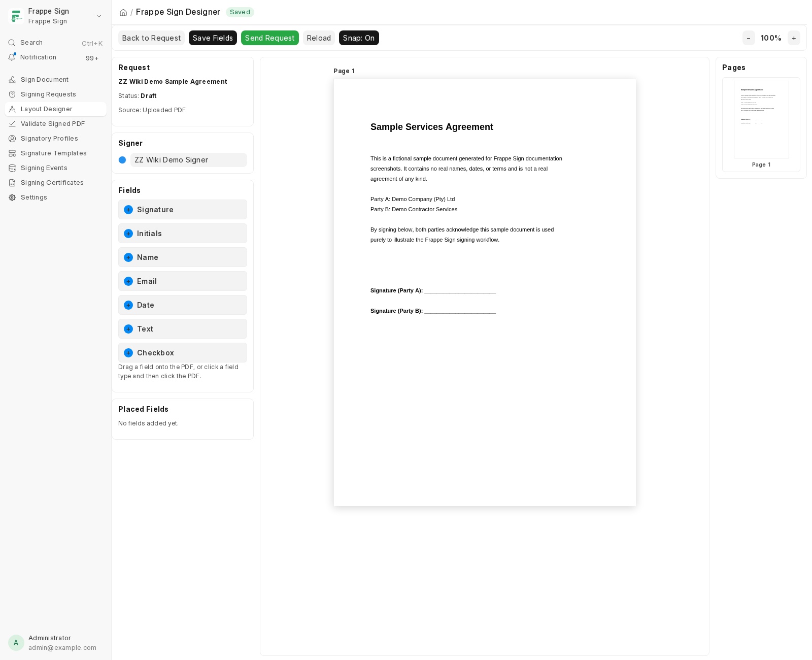Image resolution: width=812 pixels, height=660 pixels.
Task: Click the Saved status badge
Action: click(x=240, y=12)
